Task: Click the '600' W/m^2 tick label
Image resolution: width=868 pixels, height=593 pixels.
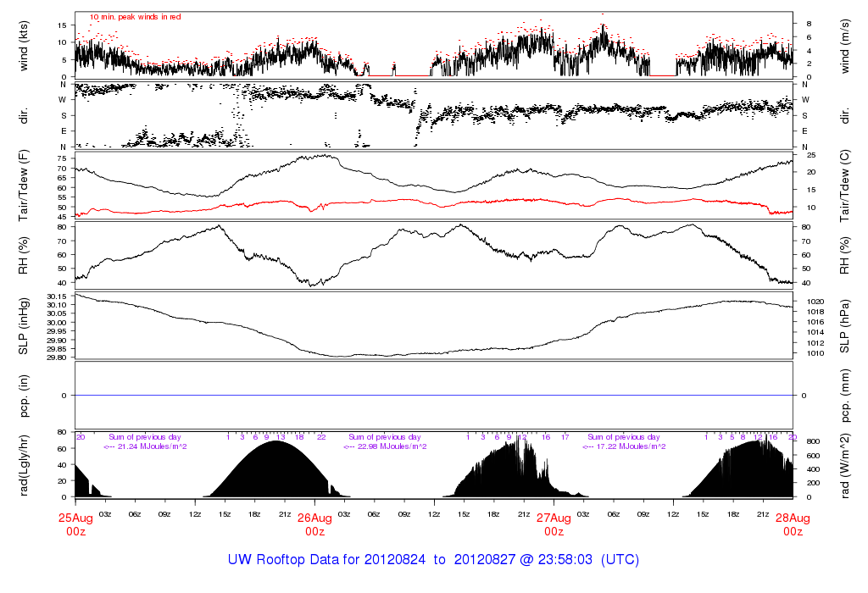Action: 813,456
